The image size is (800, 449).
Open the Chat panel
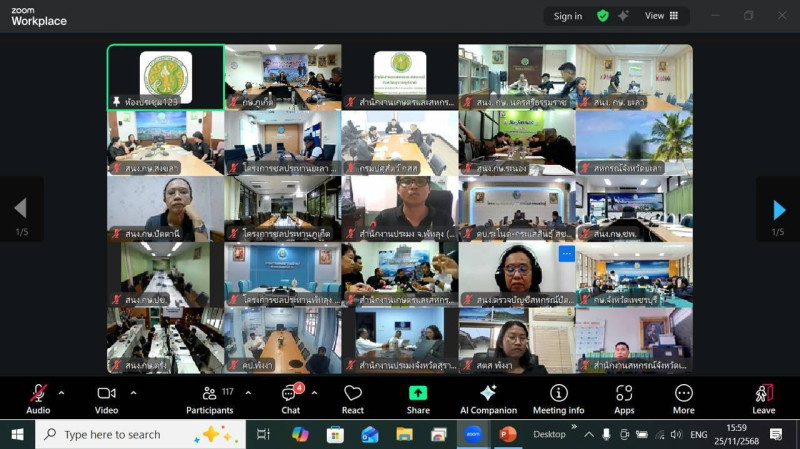point(290,398)
